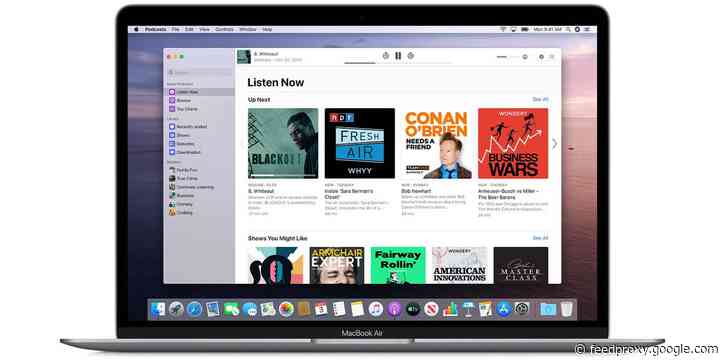The width and height of the screenshot is (725, 363).
Task: Open the American Innovations show
Action: point(460,265)
